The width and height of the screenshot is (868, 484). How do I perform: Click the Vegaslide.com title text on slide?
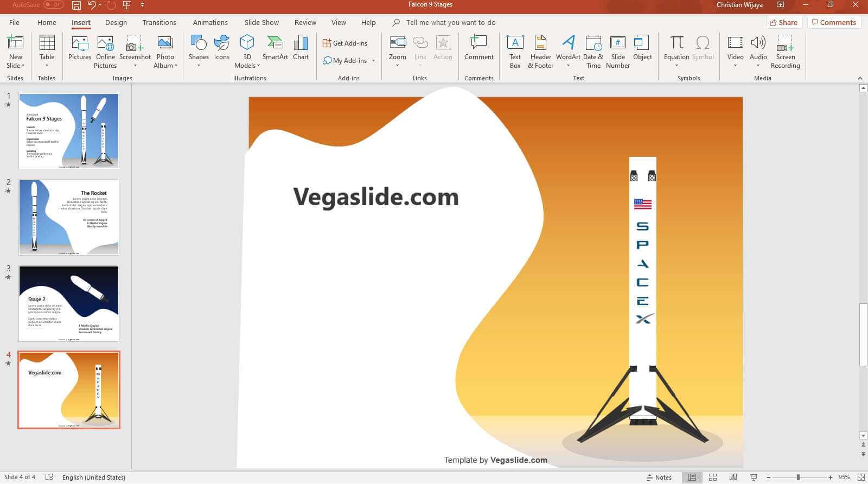376,197
